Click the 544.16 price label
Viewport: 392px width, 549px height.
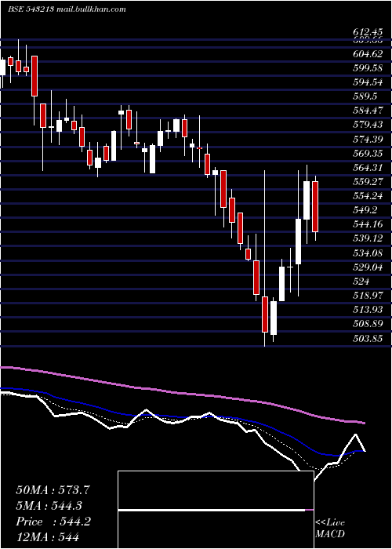[x=368, y=224]
